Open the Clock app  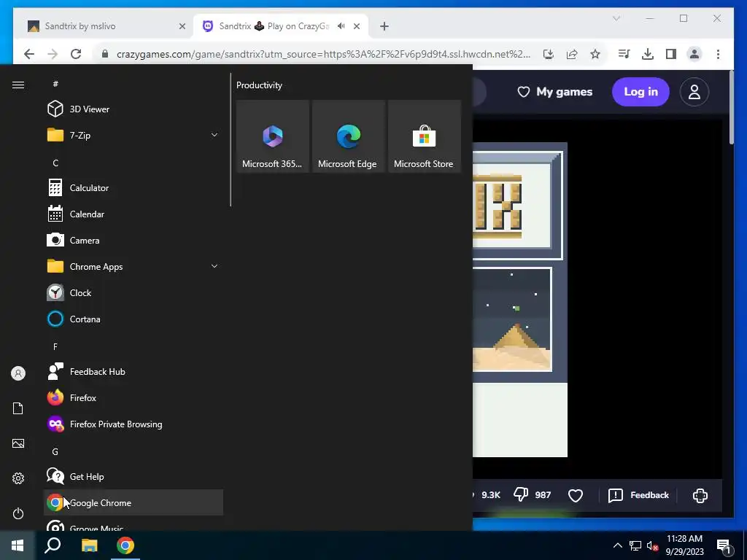point(133,293)
